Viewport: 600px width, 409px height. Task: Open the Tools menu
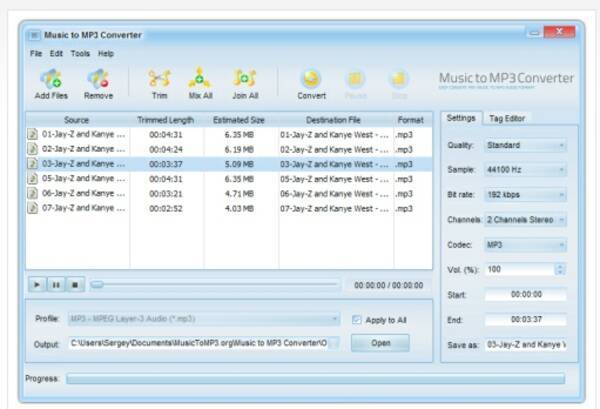tap(80, 53)
